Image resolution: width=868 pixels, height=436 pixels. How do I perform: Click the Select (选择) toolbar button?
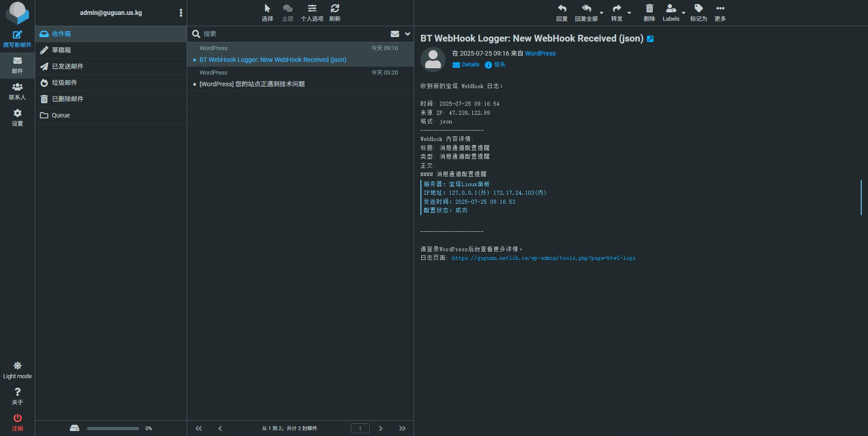click(x=267, y=13)
